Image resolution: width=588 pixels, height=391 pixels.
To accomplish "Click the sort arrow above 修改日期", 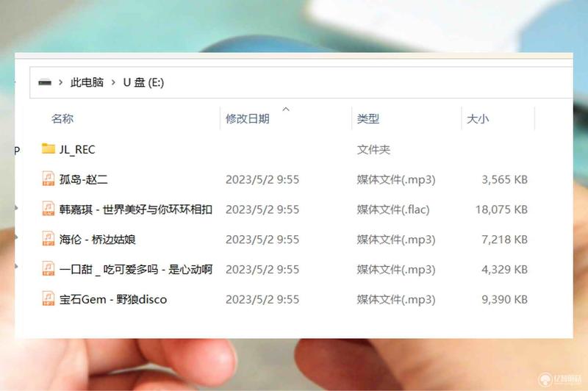I will click(x=286, y=109).
